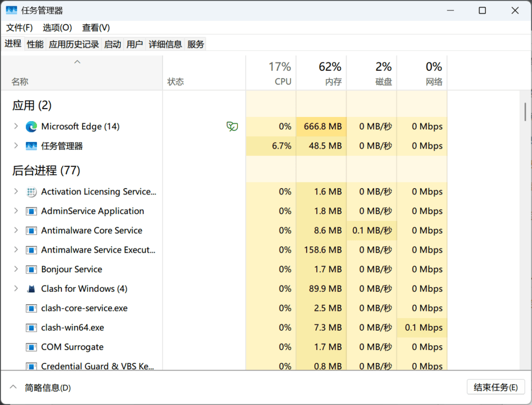Click the vertical scrollbar of the process list

(x=525, y=111)
